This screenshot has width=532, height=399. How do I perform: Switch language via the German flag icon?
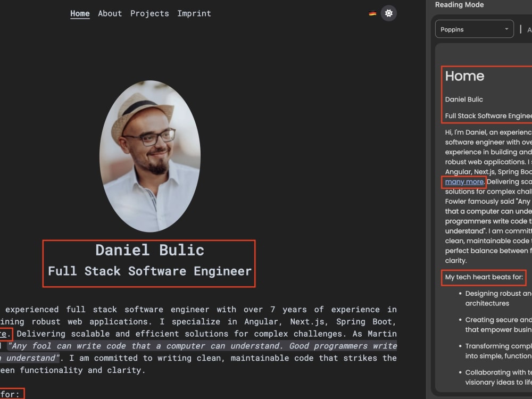pyautogui.click(x=372, y=13)
